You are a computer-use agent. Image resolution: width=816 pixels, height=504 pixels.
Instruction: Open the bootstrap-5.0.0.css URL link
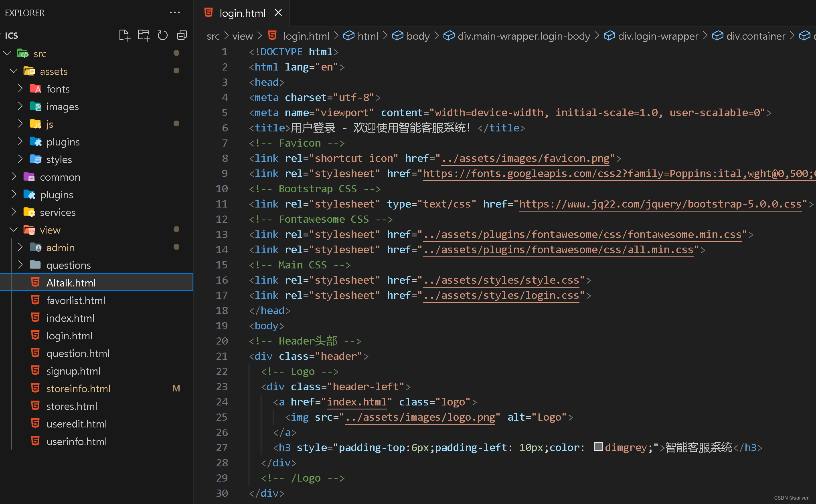tap(660, 204)
